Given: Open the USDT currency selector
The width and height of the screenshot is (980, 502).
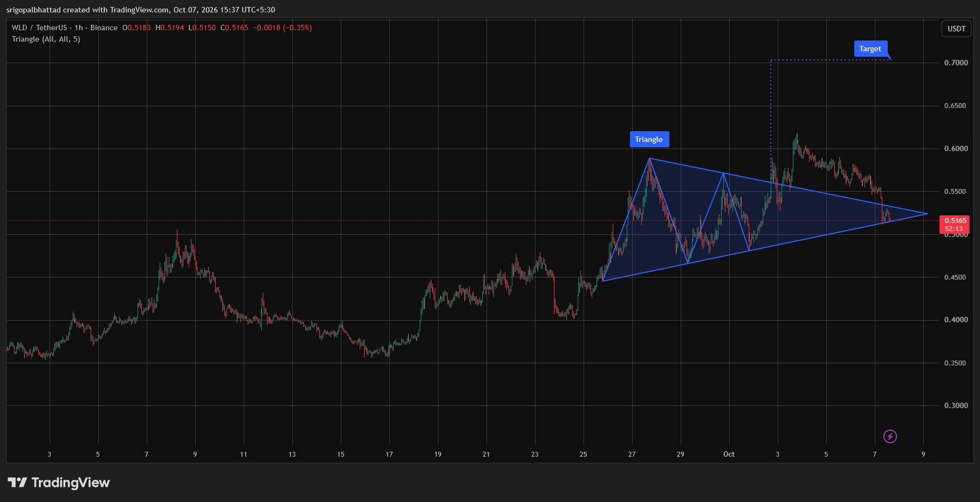Looking at the screenshot, I should click(956, 29).
